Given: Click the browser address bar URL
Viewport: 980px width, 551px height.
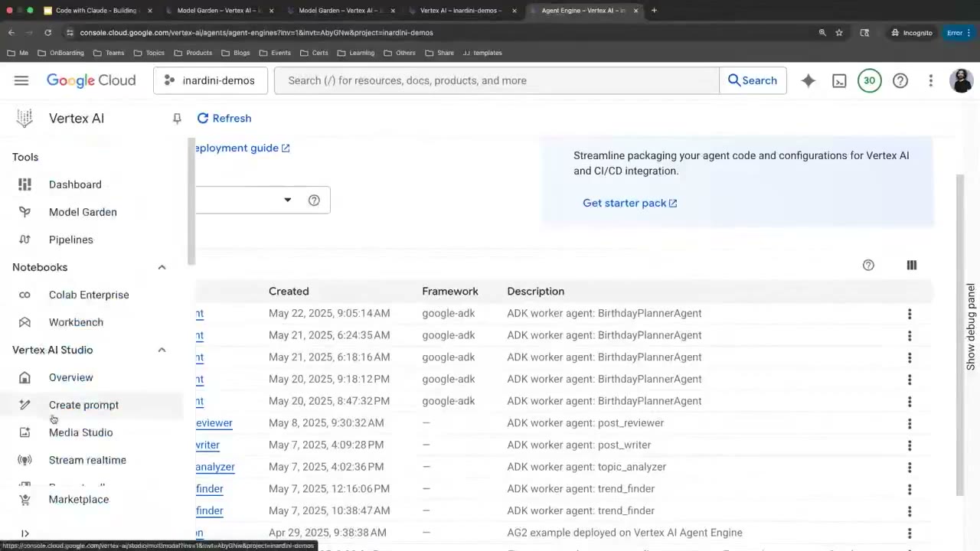Looking at the screenshot, I should click(x=256, y=33).
